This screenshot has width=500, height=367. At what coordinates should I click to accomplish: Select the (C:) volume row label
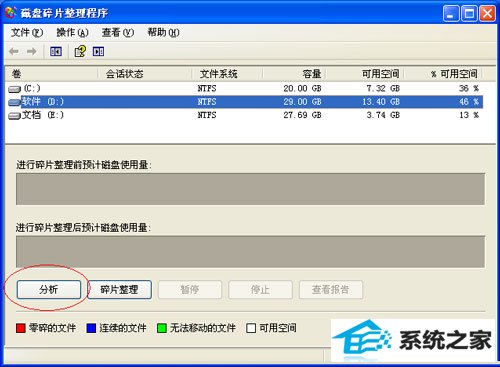[x=32, y=88]
